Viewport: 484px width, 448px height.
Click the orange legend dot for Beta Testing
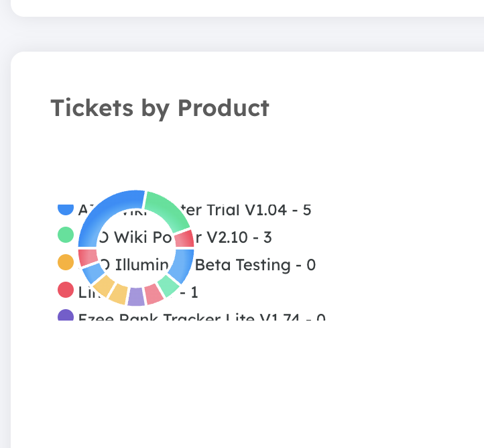point(65,262)
